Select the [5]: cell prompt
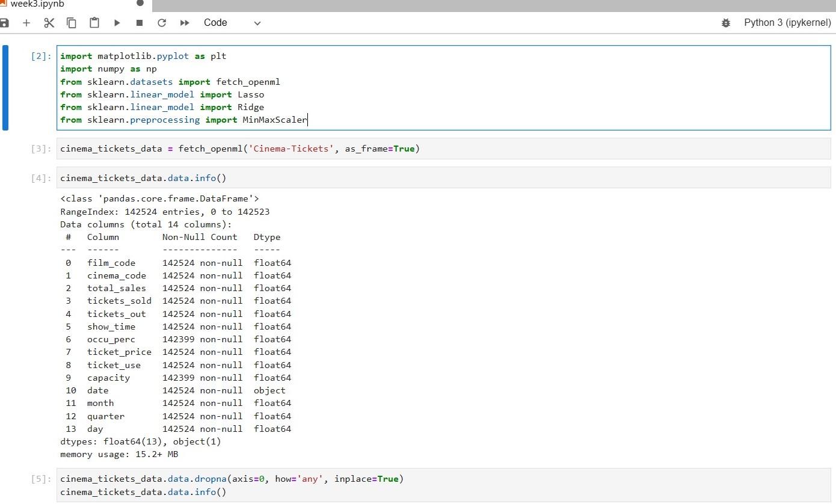Screen dimensions: 836x504 41,479
